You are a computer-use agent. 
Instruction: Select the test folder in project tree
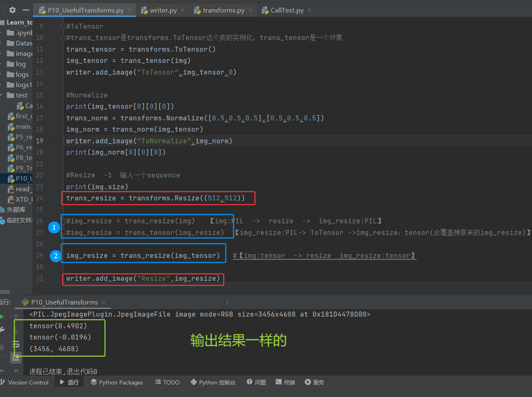[17, 96]
